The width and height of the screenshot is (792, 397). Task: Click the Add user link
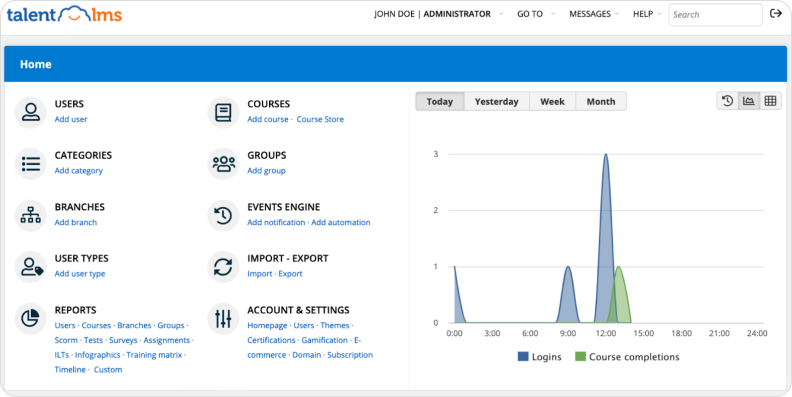(71, 119)
